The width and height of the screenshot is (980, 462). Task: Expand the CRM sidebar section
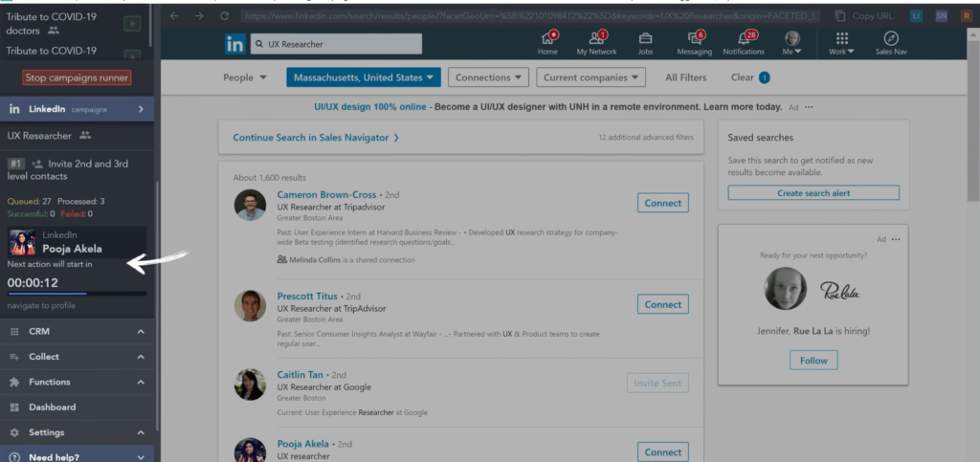[x=77, y=331]
